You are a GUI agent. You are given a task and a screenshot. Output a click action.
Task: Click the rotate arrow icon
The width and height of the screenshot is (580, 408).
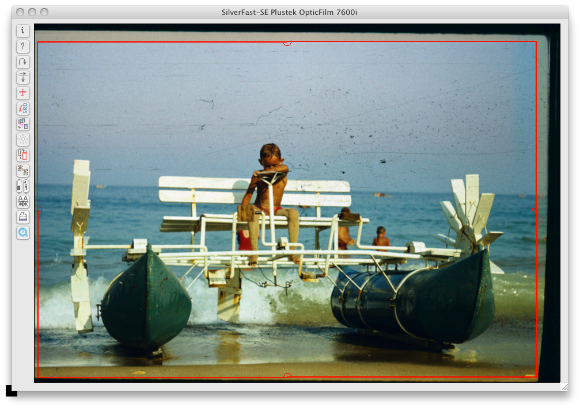23,62
